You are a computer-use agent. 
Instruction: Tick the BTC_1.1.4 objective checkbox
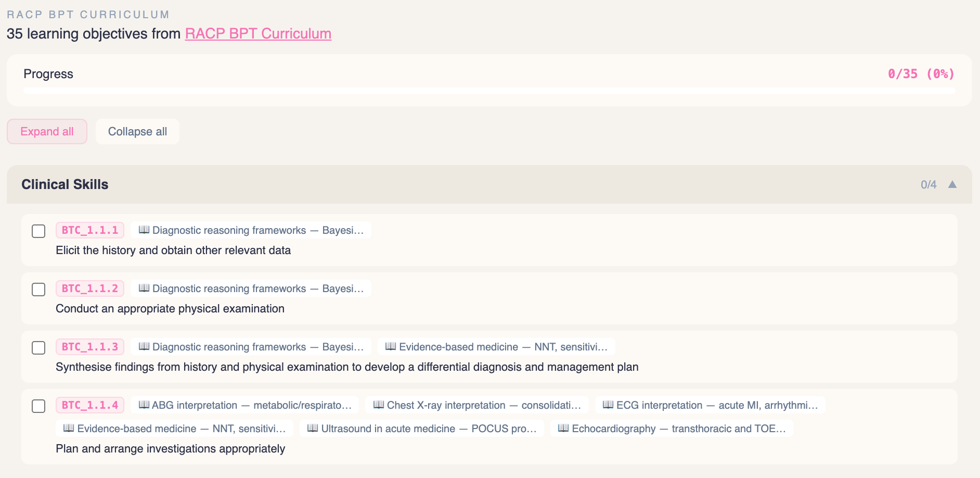(x=38, y=406)
